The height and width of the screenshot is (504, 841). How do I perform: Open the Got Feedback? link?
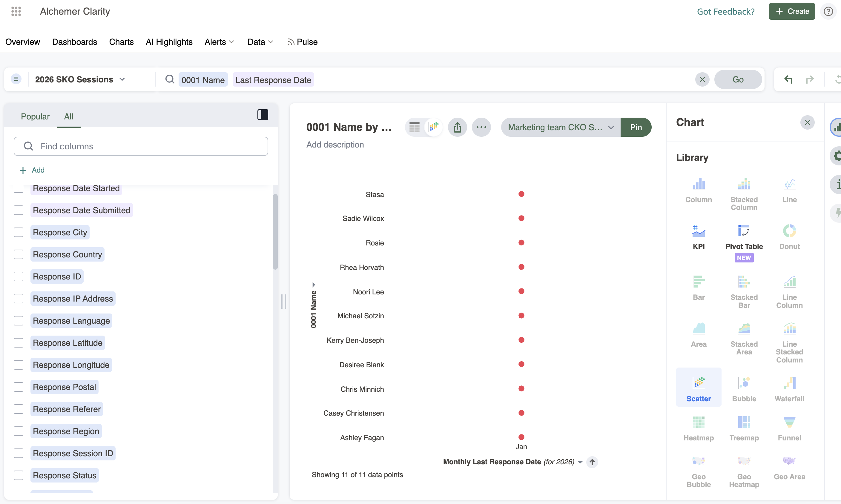point(725,12)
